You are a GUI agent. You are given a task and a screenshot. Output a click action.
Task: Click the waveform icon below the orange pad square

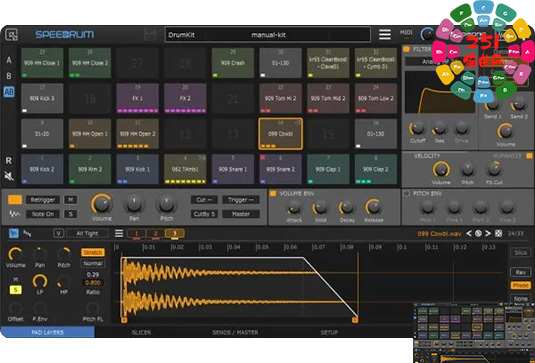tap(14, 214)
